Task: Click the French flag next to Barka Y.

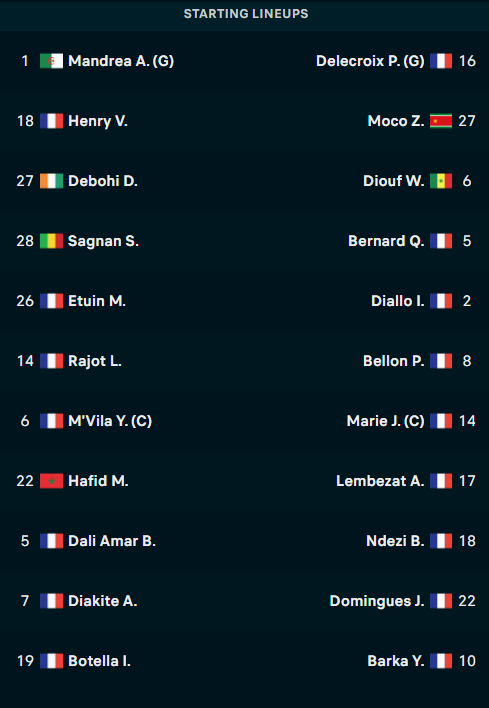Action: [x=441, y=661]
